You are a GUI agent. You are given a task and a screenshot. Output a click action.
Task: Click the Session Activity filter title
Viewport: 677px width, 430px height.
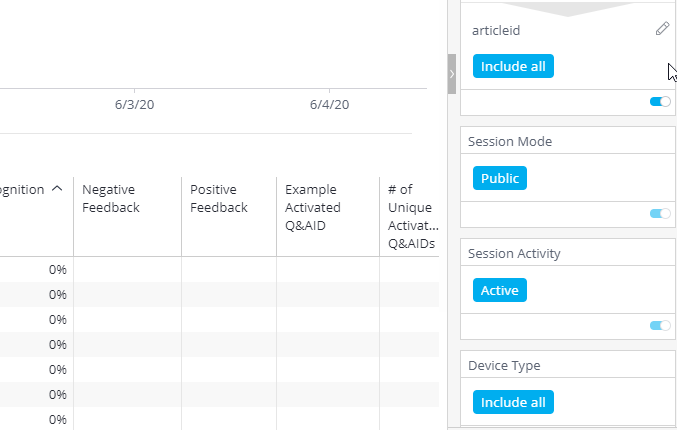516,253
